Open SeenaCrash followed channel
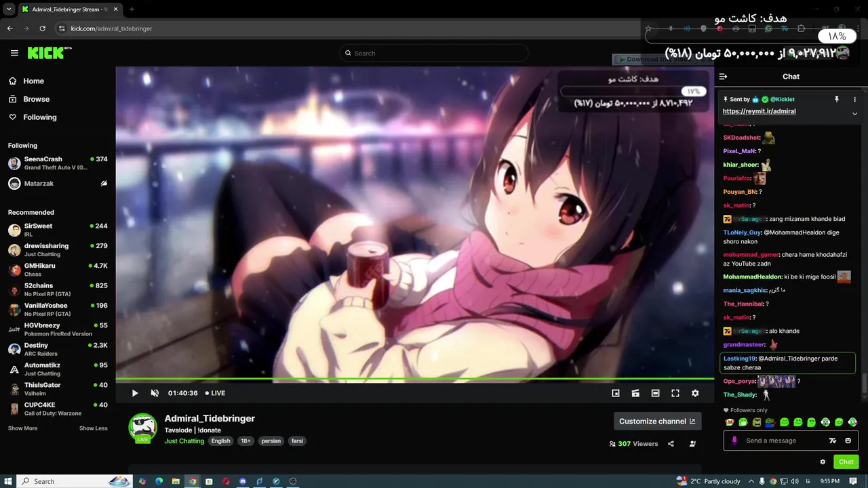This screenshot has height=488, width=868. [x=58, y=163]
